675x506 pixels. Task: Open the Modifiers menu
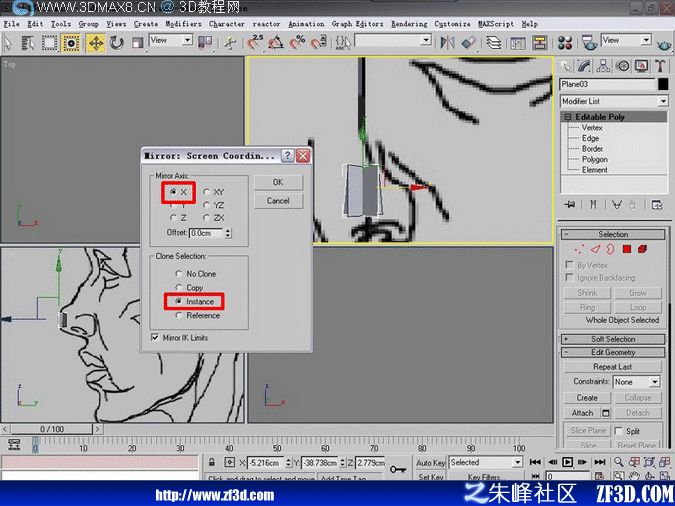click(183, 24)
